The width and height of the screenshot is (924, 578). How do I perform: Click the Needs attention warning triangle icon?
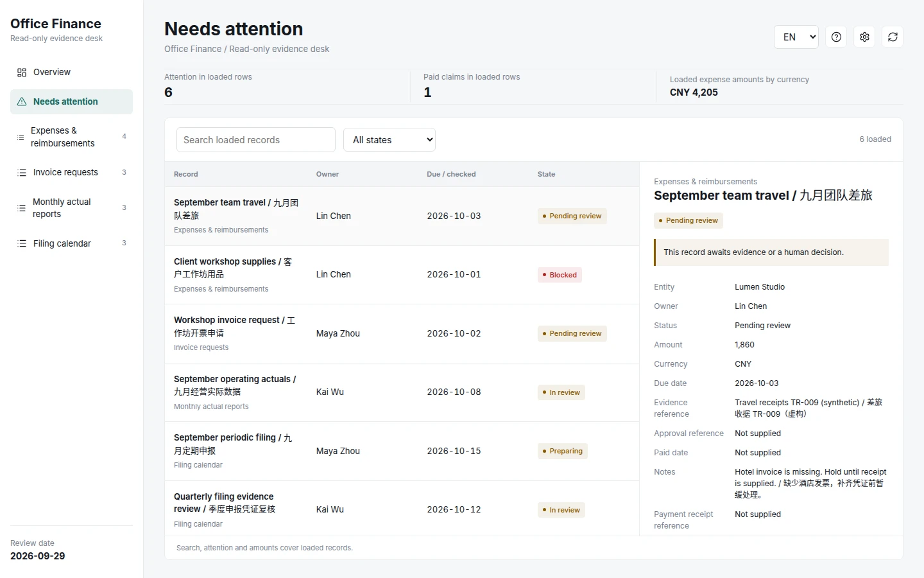[22, 101]
